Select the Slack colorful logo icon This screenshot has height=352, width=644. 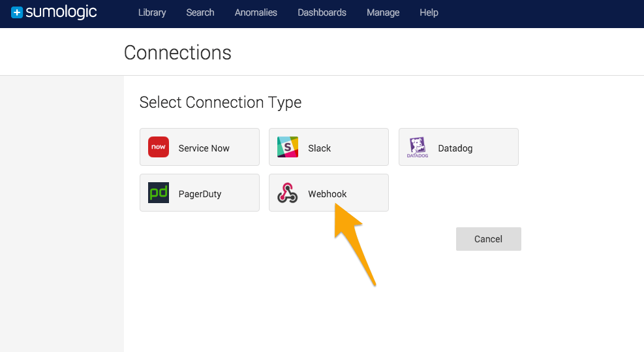coord(288,147)
